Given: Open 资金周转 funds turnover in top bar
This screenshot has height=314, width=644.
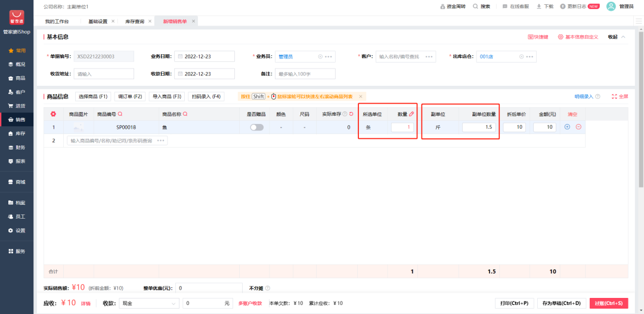Looking at the screenshot, I should pyautogui.click(x=453, y=7).
